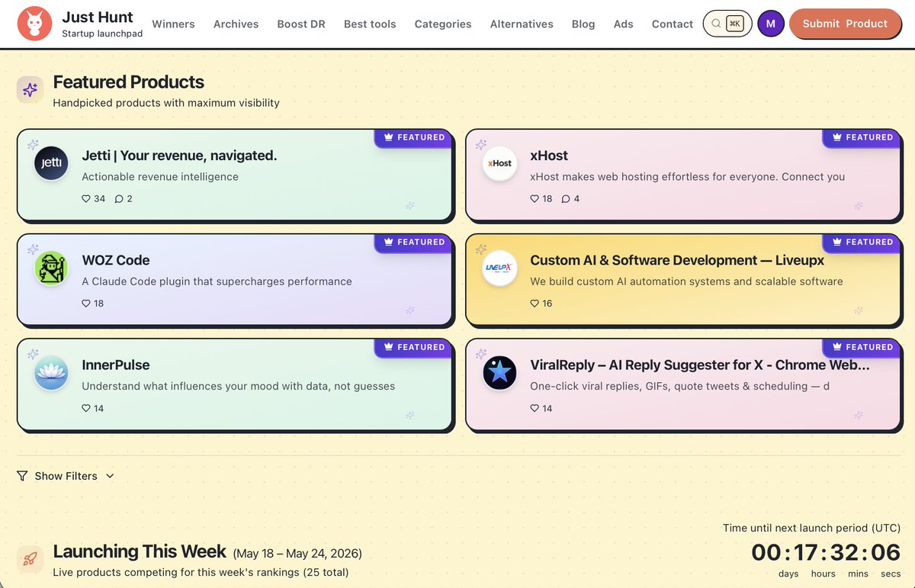
Task: Click the Show Filters label
Action: [x=66, y=476]
